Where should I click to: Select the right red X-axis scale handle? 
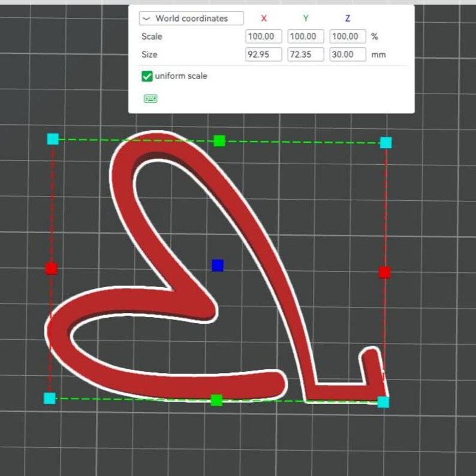tap(385, 272)
